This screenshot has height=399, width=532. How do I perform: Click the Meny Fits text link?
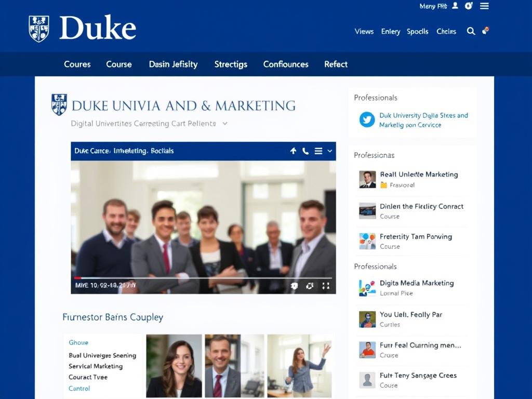coord(433,6)
